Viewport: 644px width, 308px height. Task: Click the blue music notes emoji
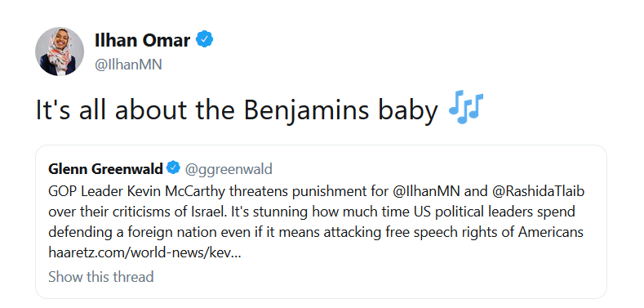466,107
